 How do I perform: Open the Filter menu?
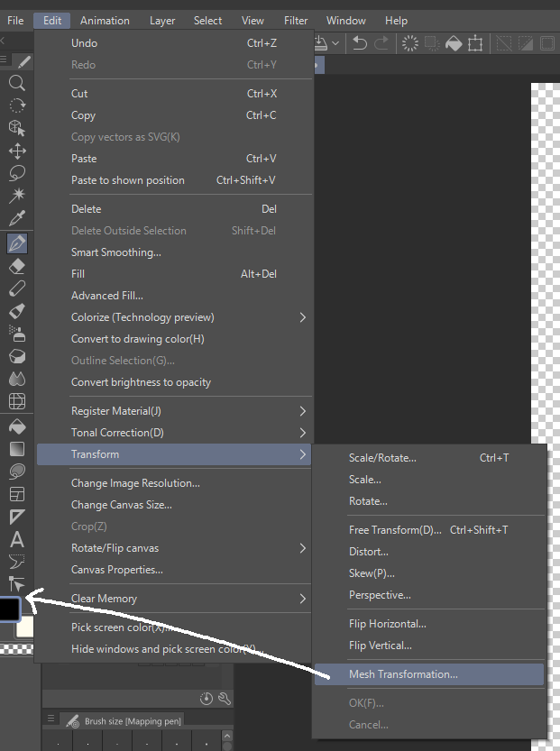[x=296, y=21]
